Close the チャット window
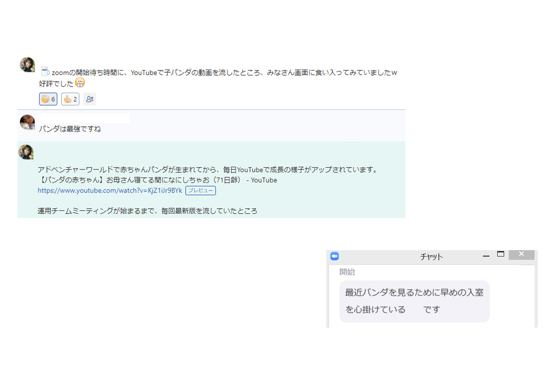The height and width of the screenshot is (392, 553). point(522,255)
